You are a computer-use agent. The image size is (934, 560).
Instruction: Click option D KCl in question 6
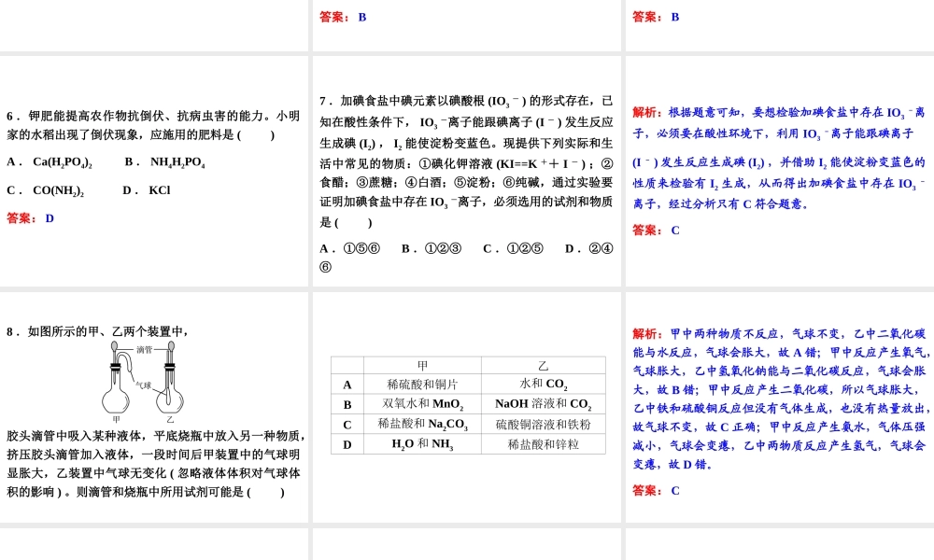pyautogui.click(x=147, y=190)
